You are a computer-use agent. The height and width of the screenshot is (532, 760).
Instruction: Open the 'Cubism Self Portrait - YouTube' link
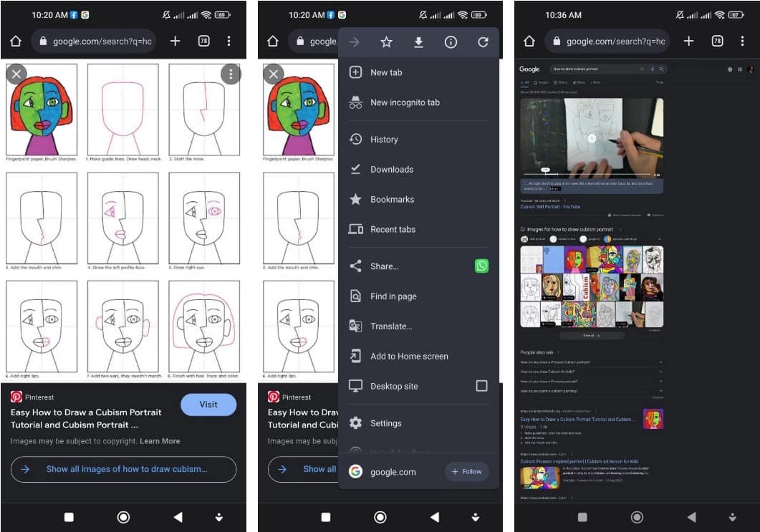[x=550, y=207]
